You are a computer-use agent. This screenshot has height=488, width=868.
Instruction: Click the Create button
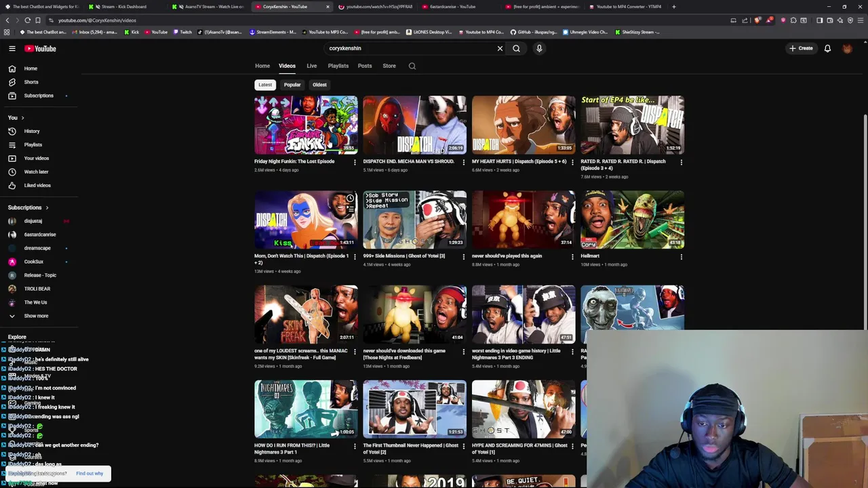pyautogui.click(x=801, y=48)
